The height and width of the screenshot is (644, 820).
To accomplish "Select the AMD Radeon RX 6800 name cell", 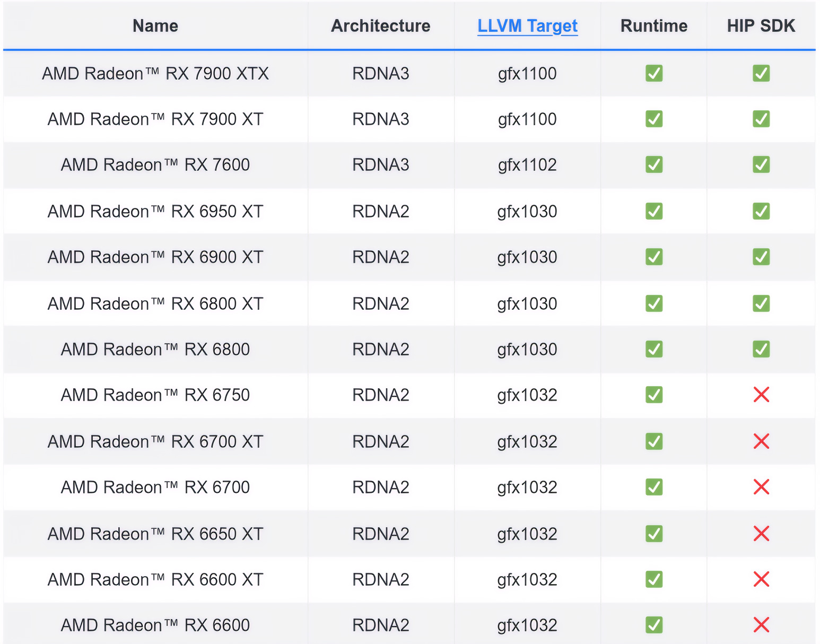I will 155,349.
